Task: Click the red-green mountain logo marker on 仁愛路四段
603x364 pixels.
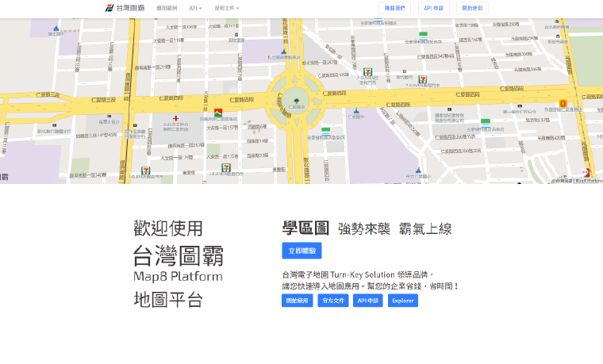Action: point(218,113)
